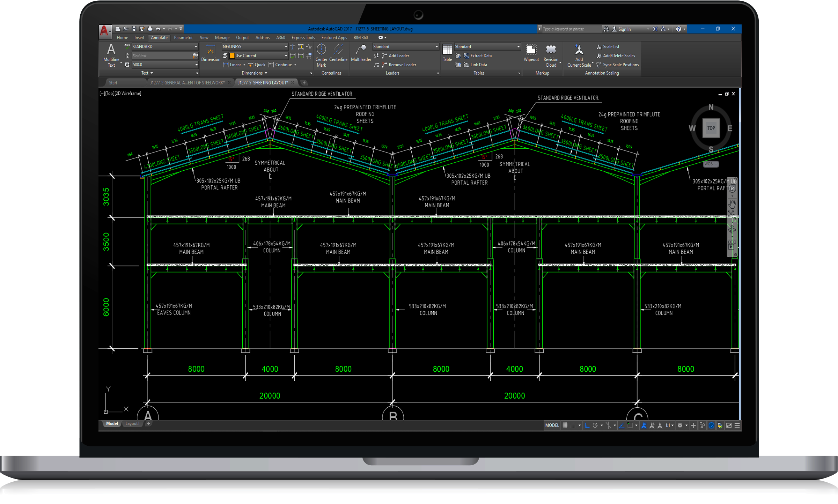
Task: Open J1277-2 GENERAL ARRANGEMENT drawing tab
Action: tap(187, 83)
